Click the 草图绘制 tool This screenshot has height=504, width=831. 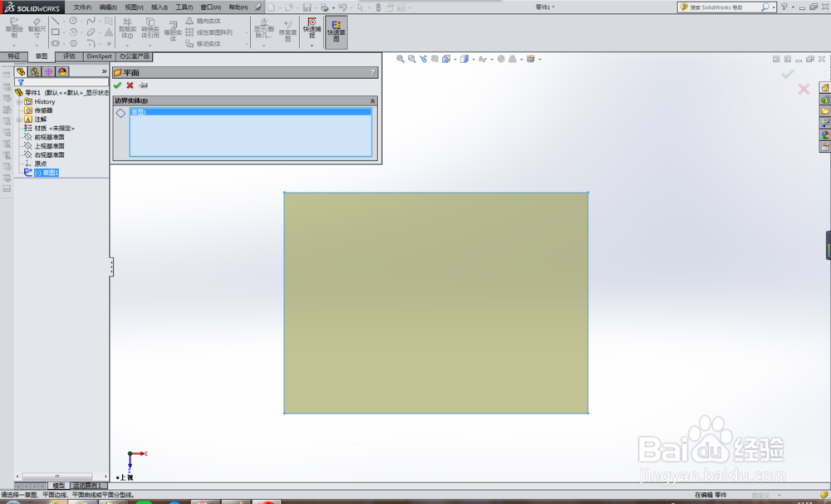(x=14, y=28)
